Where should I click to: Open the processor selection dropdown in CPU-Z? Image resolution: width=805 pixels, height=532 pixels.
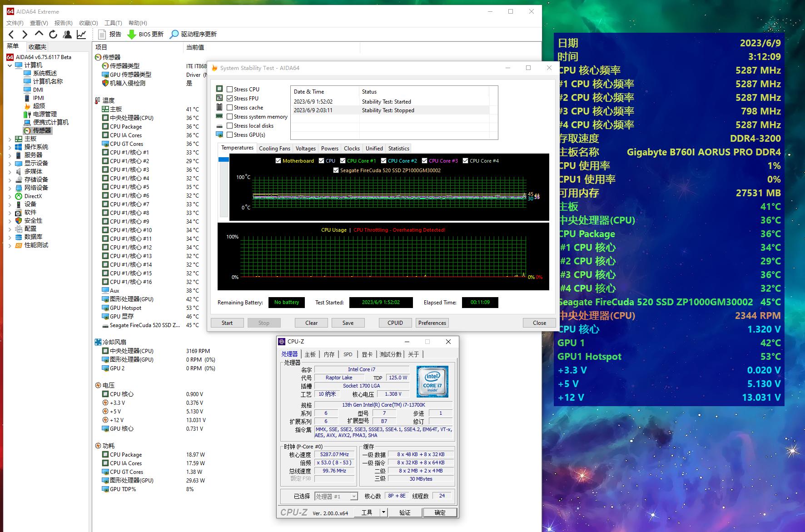(353, 497)
